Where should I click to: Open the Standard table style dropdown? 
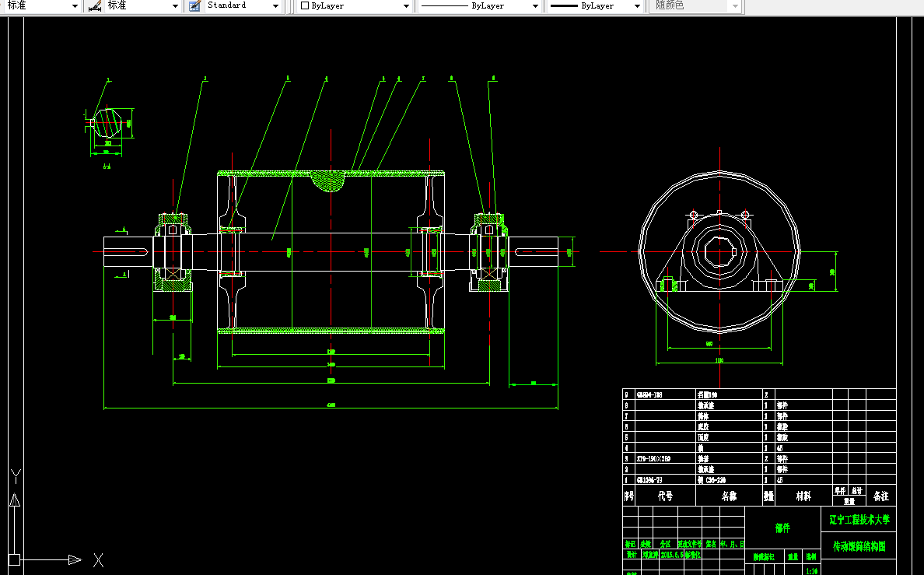coord(243,6)
